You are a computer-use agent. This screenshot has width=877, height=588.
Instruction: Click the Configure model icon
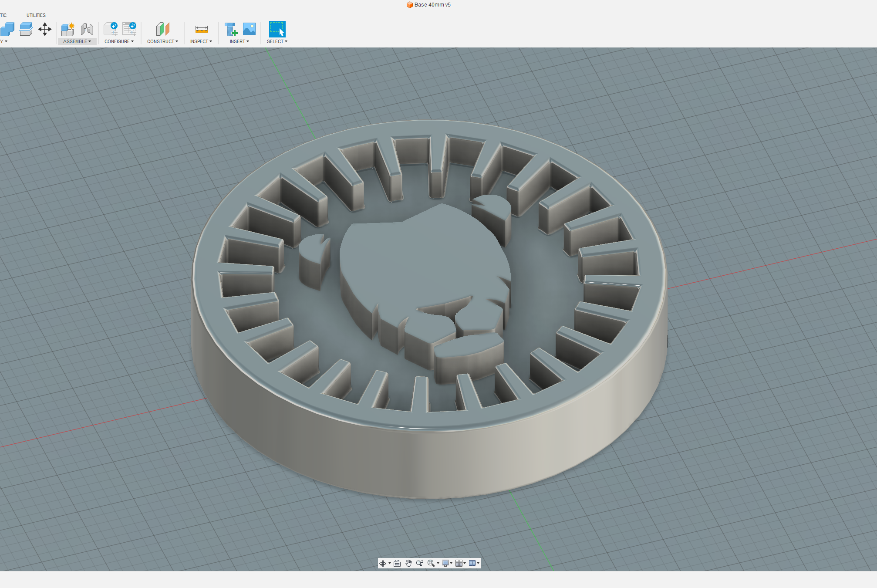click(111, 29)
